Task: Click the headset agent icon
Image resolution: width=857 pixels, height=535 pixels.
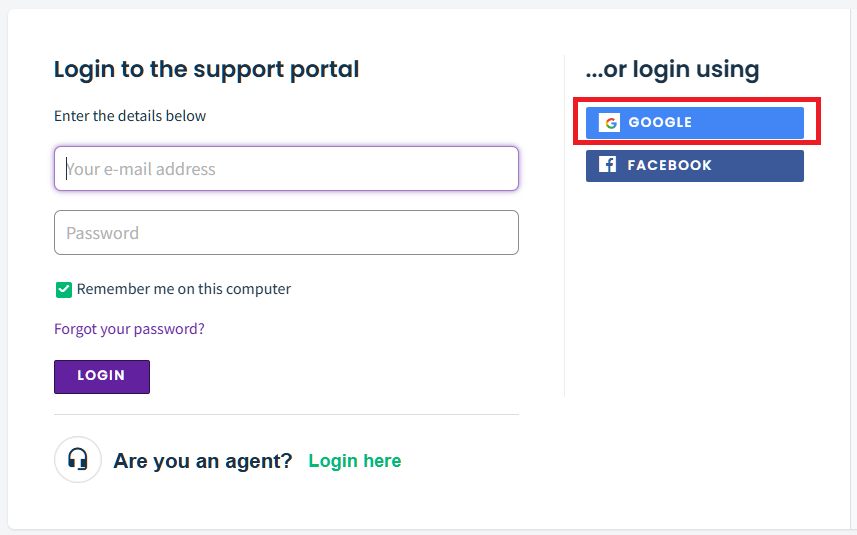Action: coord(78,460)
